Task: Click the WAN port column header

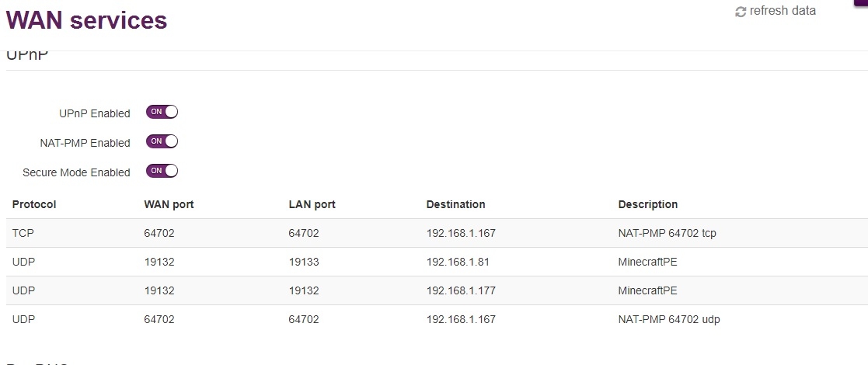Action: 169,204
